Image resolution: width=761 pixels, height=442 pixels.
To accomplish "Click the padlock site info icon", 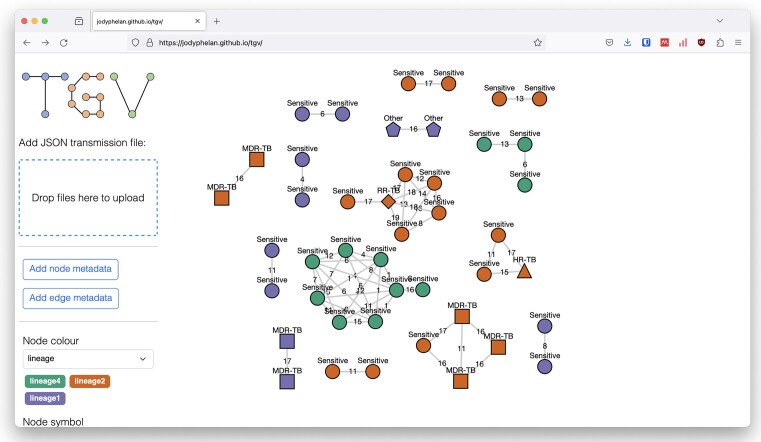I will 149,43.
